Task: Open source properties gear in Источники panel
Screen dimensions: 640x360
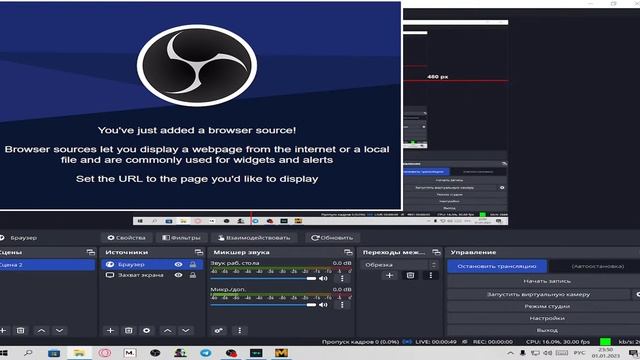Action: click(x=147, y=330)
